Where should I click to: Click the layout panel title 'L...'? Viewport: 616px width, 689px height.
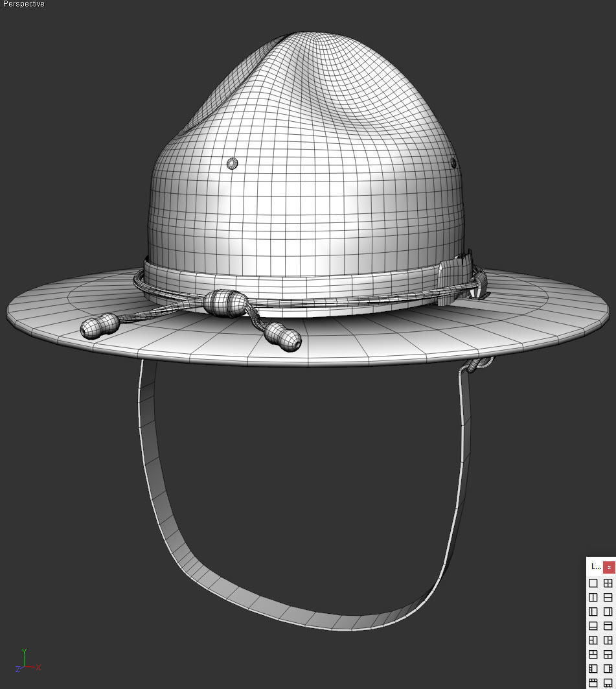click(x=596, y=567)
